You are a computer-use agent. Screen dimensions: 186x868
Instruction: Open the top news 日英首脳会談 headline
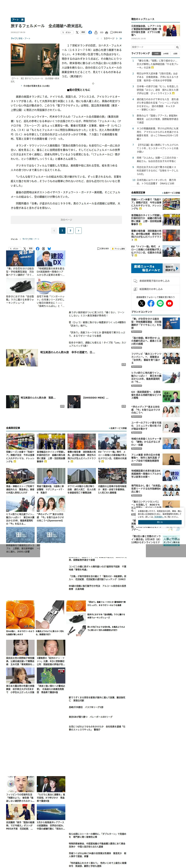point(146,30)
